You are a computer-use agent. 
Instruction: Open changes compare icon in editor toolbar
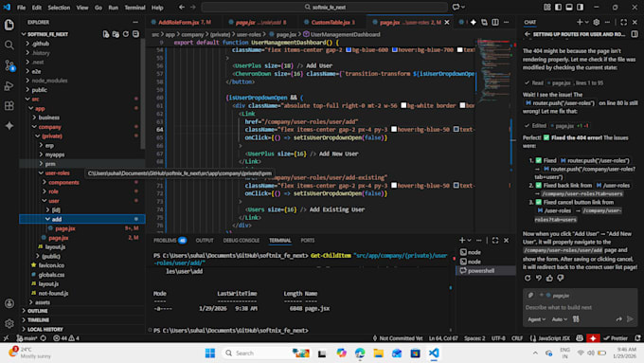point(484,22)
